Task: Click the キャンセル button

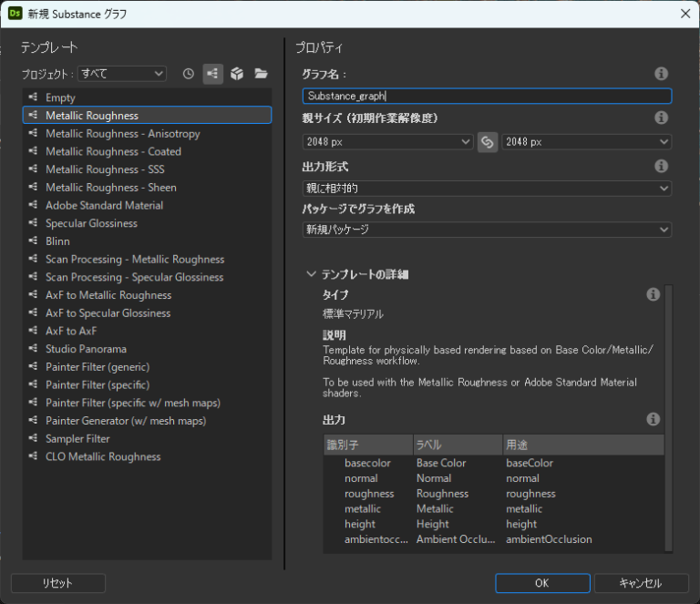Action: pyautogui.click(x=641, y=583)
